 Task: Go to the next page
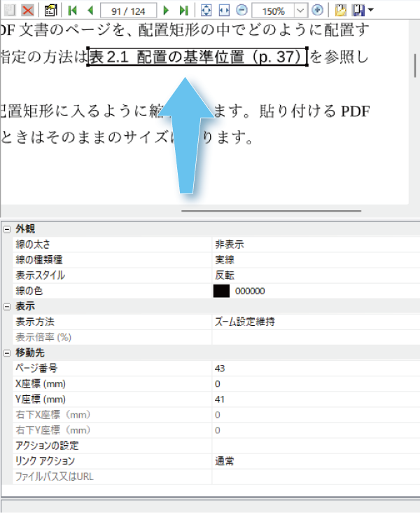point(166,10)
